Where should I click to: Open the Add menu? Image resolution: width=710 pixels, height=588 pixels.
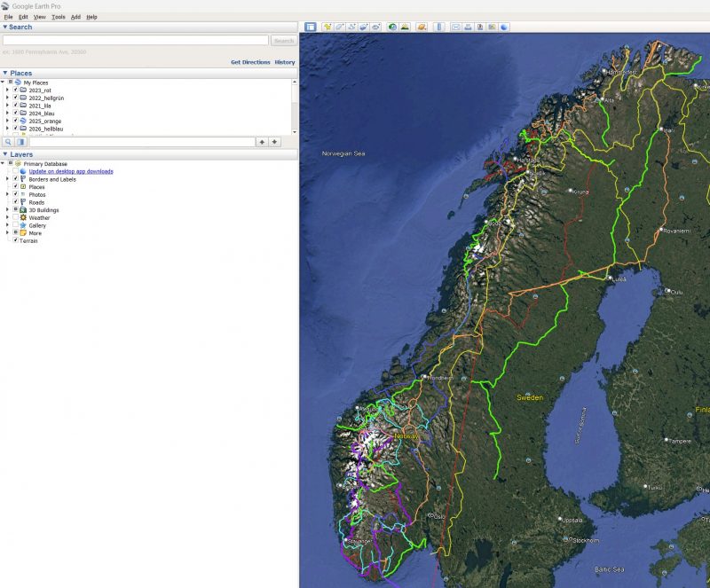(x=75, y=17)
